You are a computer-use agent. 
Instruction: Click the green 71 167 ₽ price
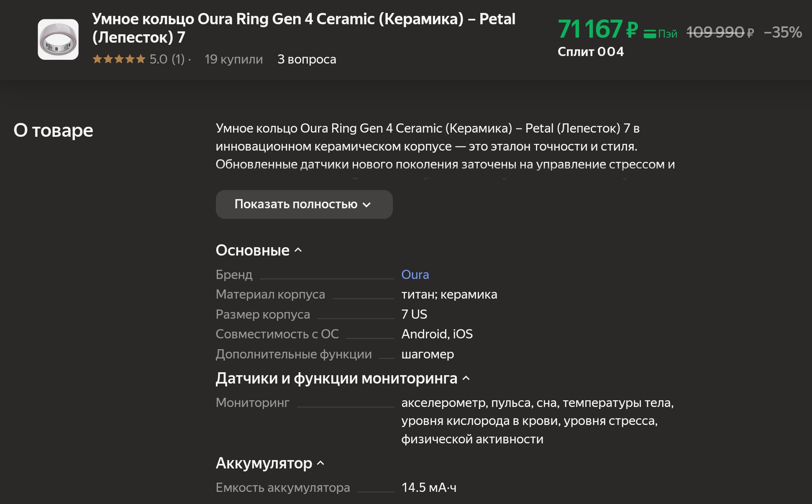pyautogui.click(x=597, y=29)
